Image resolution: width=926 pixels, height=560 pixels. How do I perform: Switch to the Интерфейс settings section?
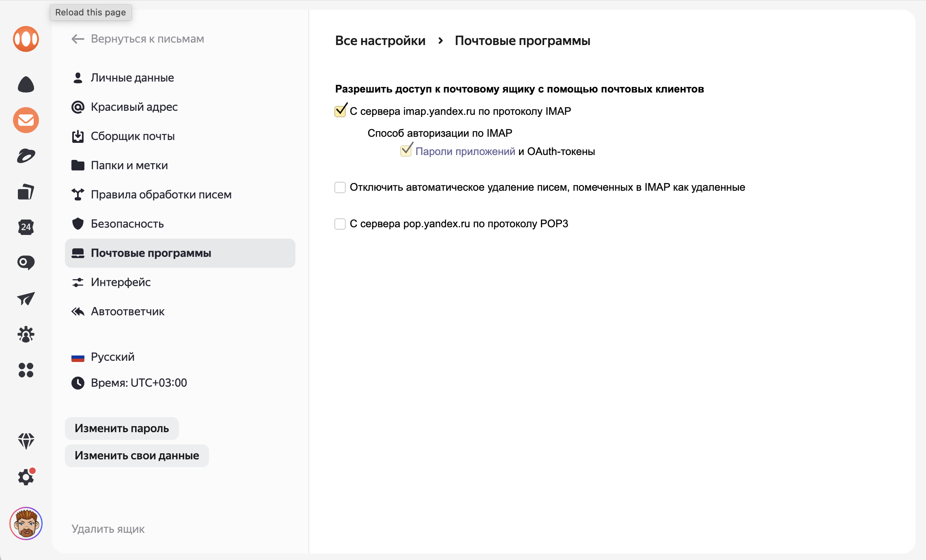pos(121,282)
